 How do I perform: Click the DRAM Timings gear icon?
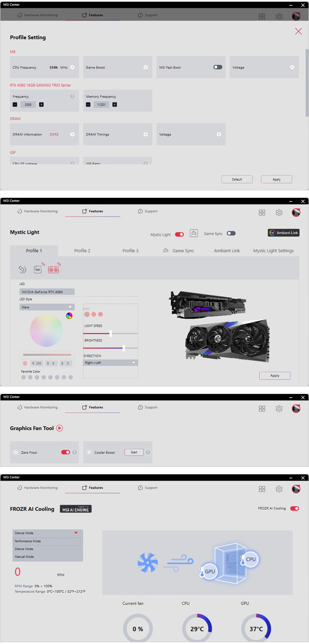tap(145, 135)
